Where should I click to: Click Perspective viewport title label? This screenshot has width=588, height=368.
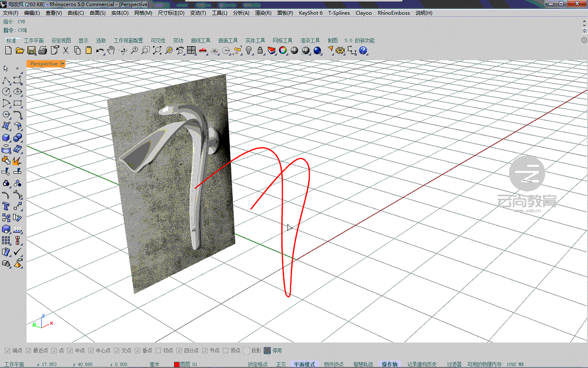pos(44,64)
